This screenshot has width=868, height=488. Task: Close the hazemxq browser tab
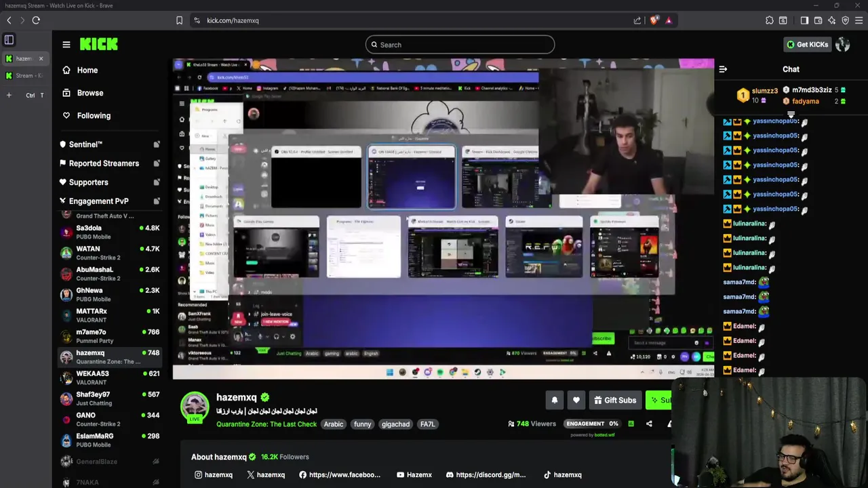(x=41, y=59)
